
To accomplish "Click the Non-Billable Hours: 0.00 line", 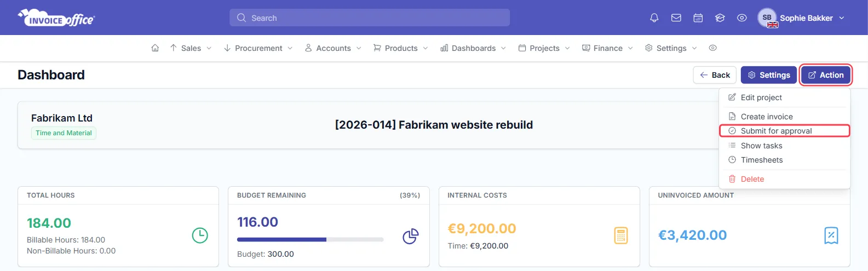I will click(x=71, y=251).
